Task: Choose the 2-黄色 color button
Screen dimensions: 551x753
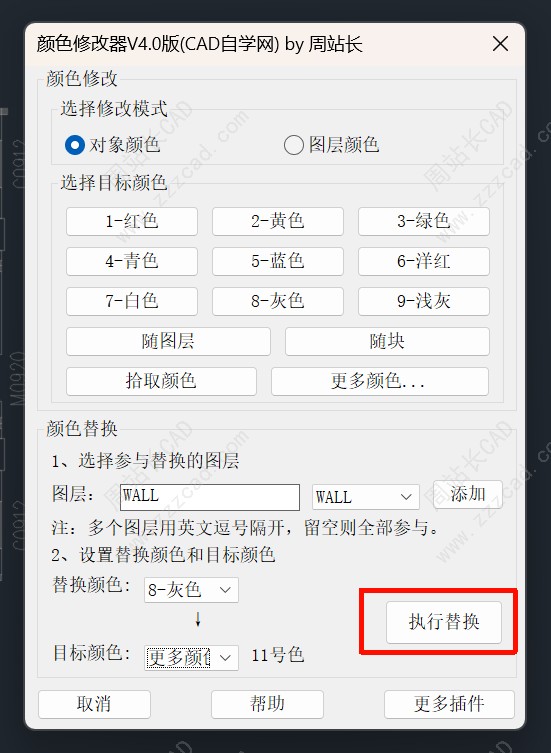Action: (x=278, y=221)
